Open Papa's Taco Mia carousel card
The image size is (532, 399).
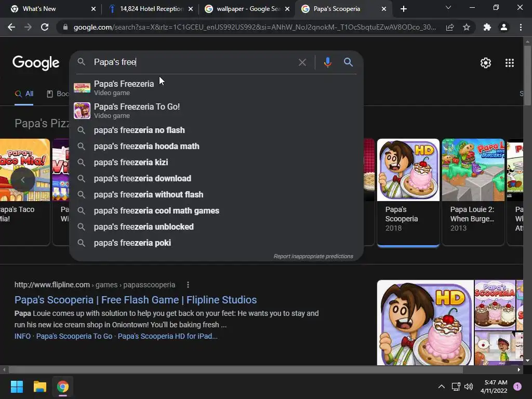[x=25, y=191]
